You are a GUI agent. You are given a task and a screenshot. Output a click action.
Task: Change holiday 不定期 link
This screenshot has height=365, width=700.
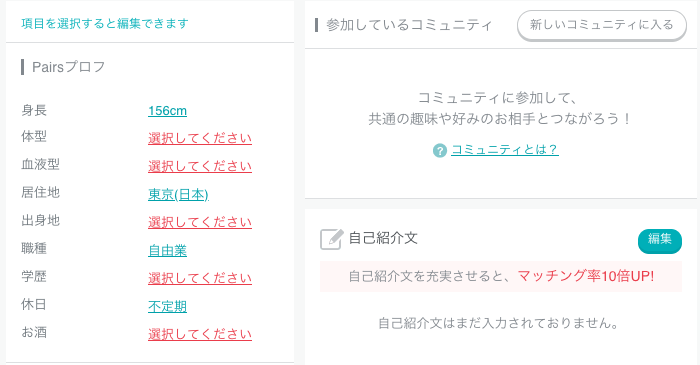167,306
